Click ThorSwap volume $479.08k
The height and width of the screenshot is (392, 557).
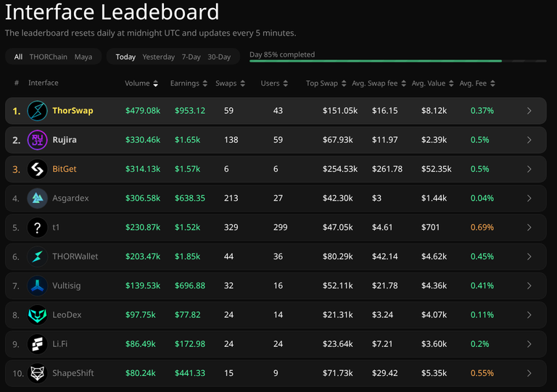coord(143,111)
